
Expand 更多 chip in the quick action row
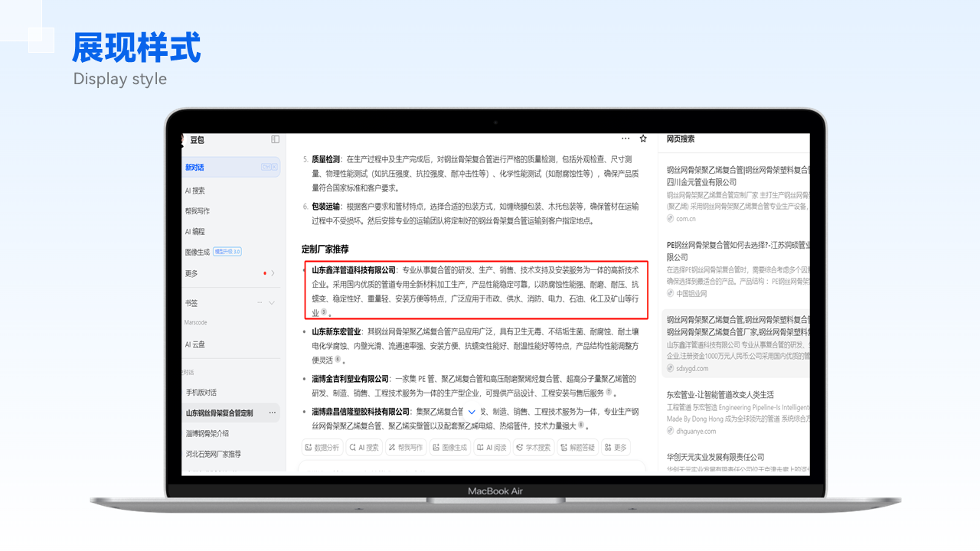pos(616,448)
